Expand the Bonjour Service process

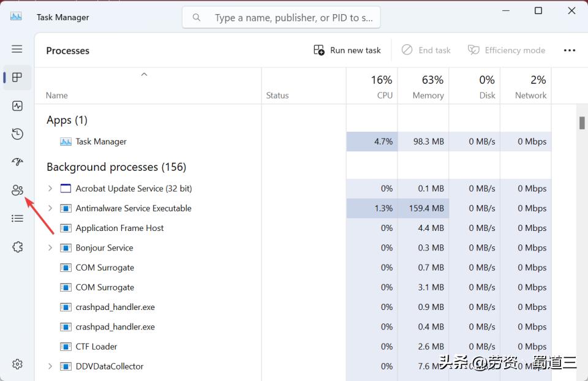(50, 247)
